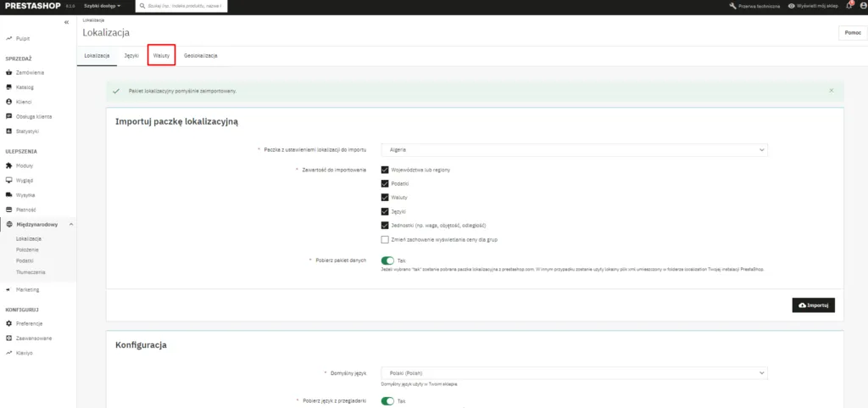Click the Katalog store icon
This screenshot has width=868, height=408.
[8, 87]
